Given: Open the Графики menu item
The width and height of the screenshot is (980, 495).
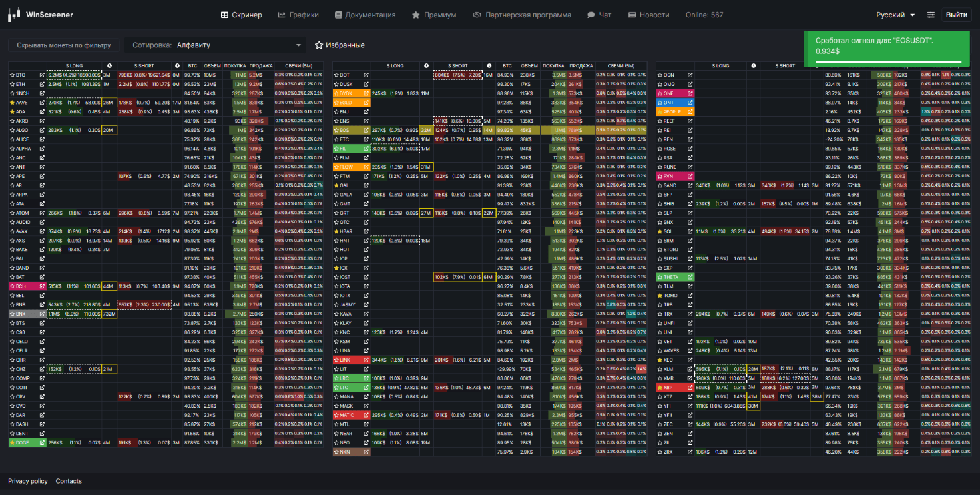Looking at the screenshot, I should point(298,15).
